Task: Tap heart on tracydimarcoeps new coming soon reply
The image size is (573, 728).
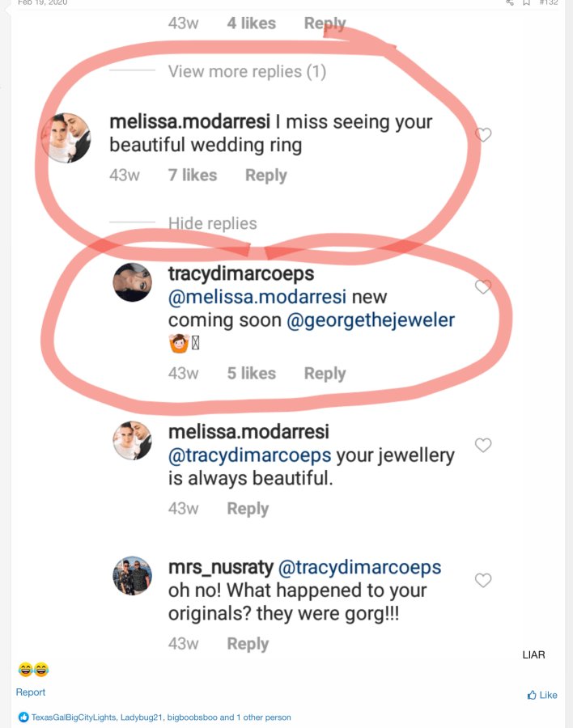Action: coord(483,287)
